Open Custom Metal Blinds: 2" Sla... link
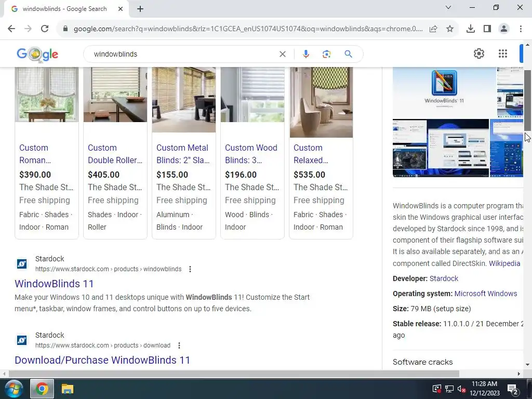Viewport: 532px width, 399px height. pos(183,154)
